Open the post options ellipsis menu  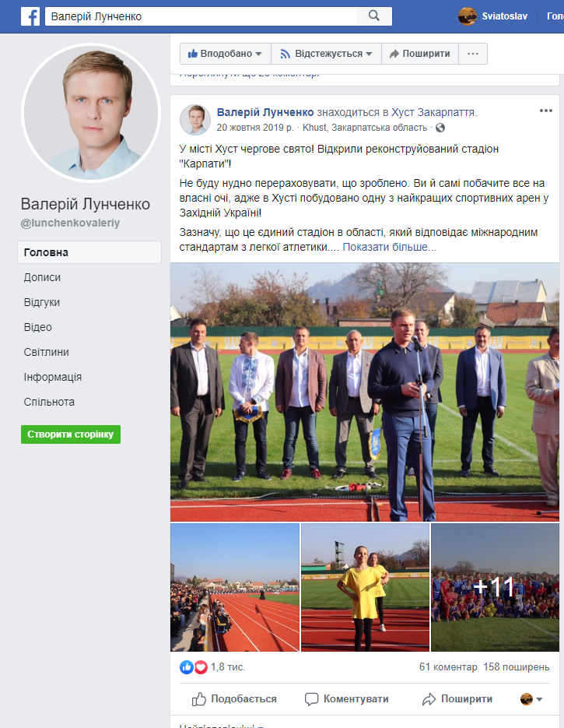pyautogui.click(x=546, y=111)
